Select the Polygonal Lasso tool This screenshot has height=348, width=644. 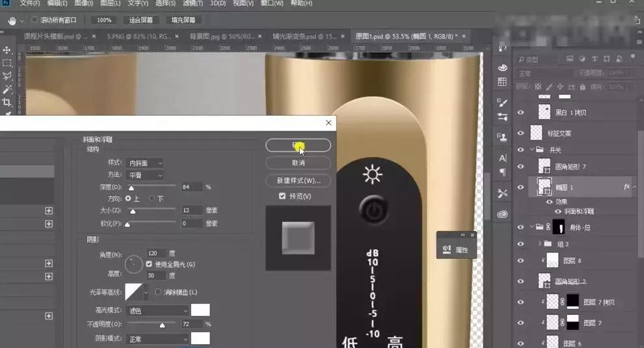pyautogui.click(x=7, y=76)
